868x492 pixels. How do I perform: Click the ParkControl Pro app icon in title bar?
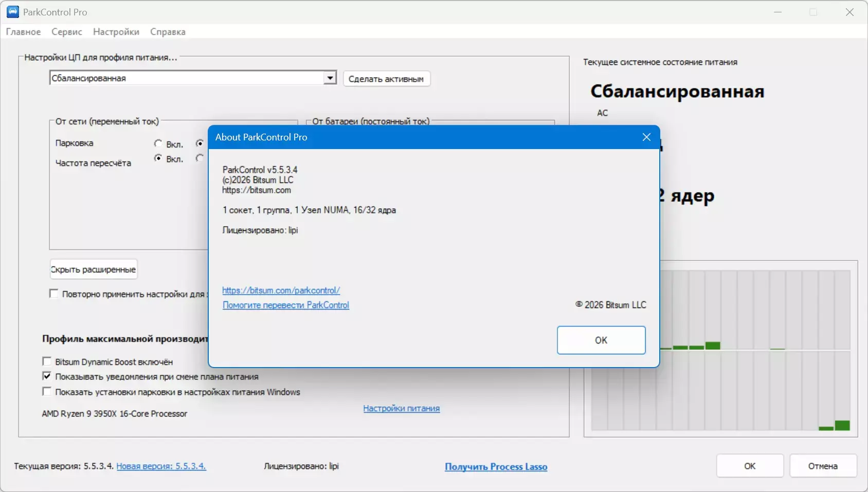(12, 12)
